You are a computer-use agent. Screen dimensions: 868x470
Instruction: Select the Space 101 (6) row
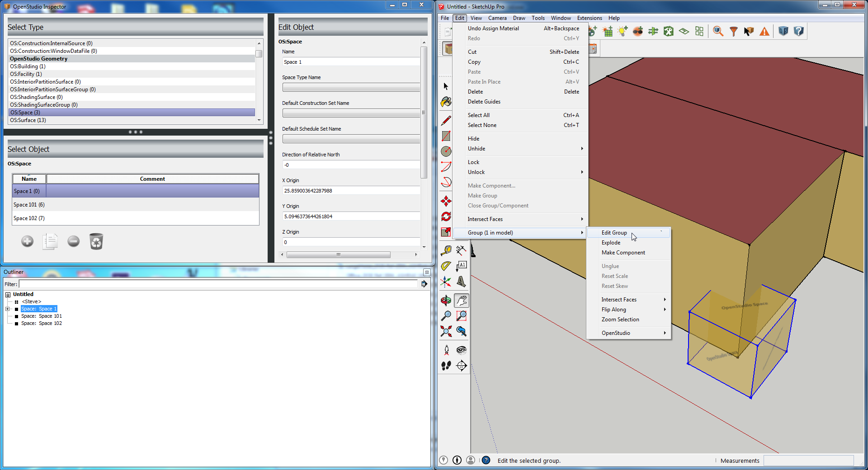(x=136, y=205)
